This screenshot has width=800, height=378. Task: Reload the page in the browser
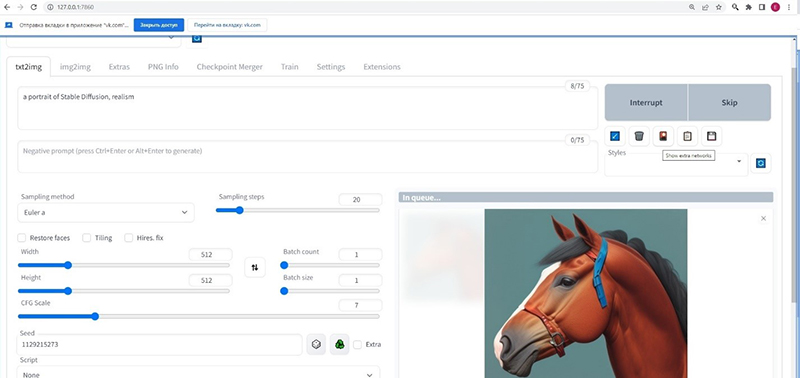(x=34, y=7)
